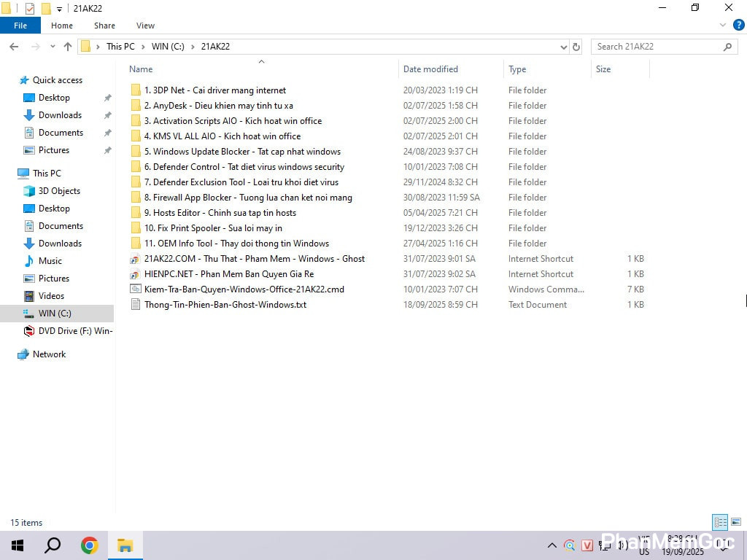The image size is (747, 560).
Task: Click the Windows Start button
Action: pyautogui.click(x=18, y=545)
